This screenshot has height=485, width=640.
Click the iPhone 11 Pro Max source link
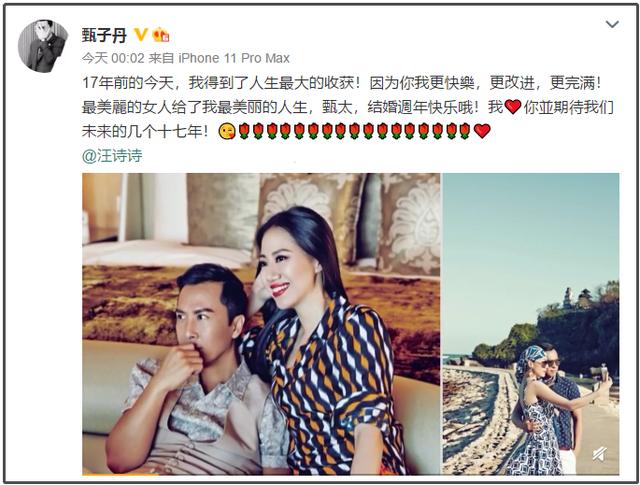[x=234, y=58]
